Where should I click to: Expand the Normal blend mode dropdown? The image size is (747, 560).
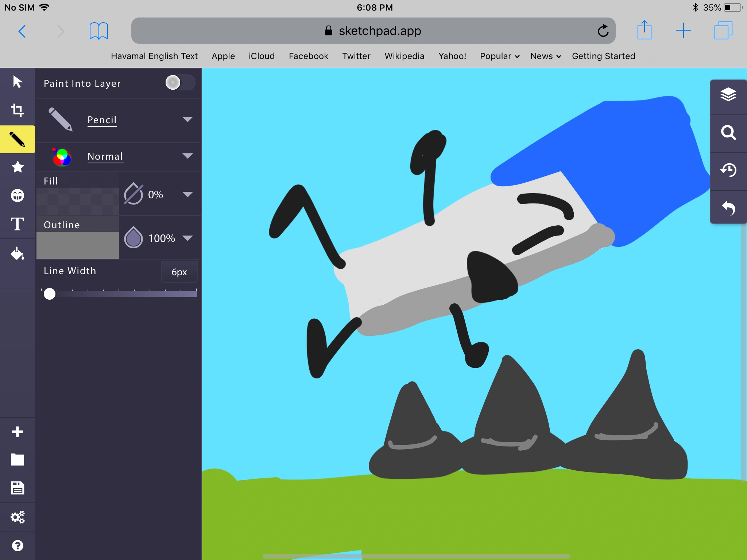[x=187, y=156]
